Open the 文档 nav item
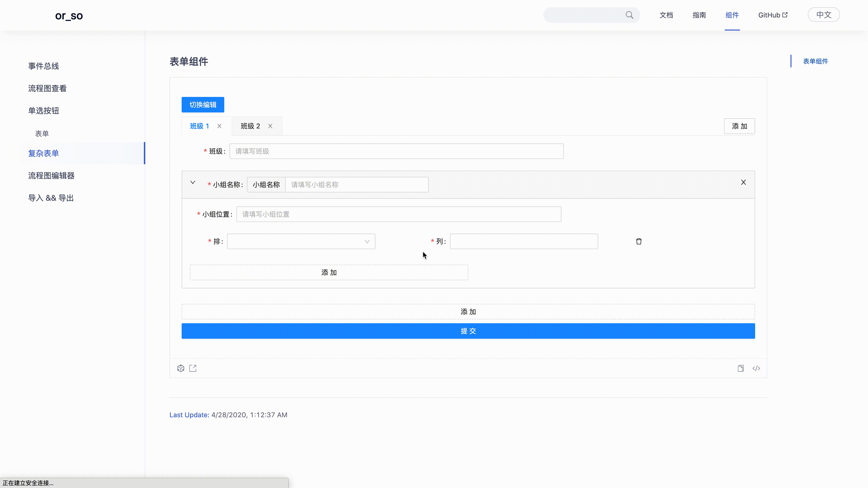 point(666,15)
